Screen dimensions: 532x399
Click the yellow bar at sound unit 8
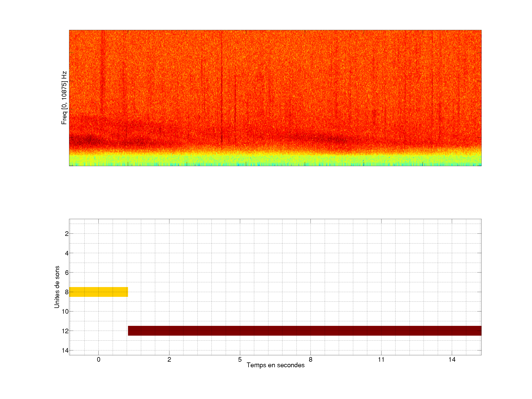point(98,292)
